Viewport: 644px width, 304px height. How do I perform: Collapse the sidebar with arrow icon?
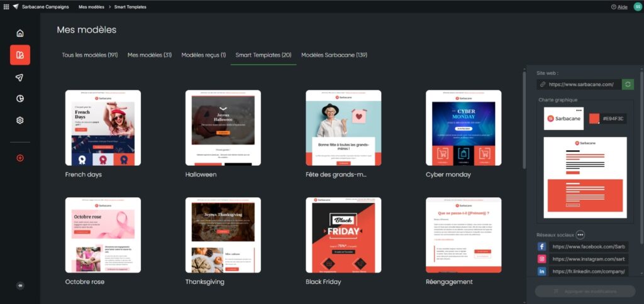[x=19, y=285]
